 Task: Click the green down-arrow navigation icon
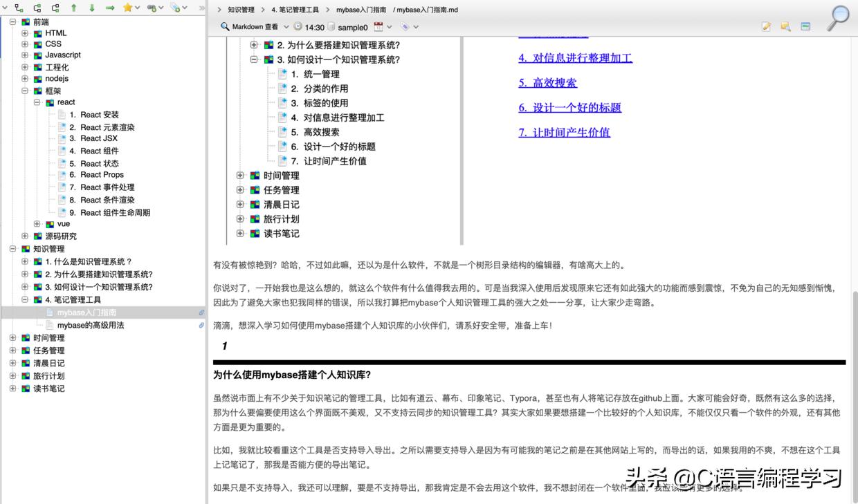[92, 8]
